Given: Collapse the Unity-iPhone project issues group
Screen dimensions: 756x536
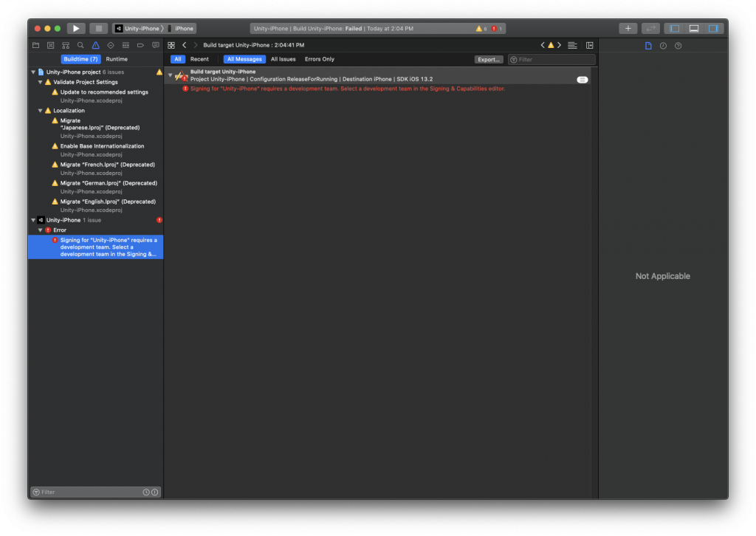Looking at the screenshot, I should (x=33, y=72).
